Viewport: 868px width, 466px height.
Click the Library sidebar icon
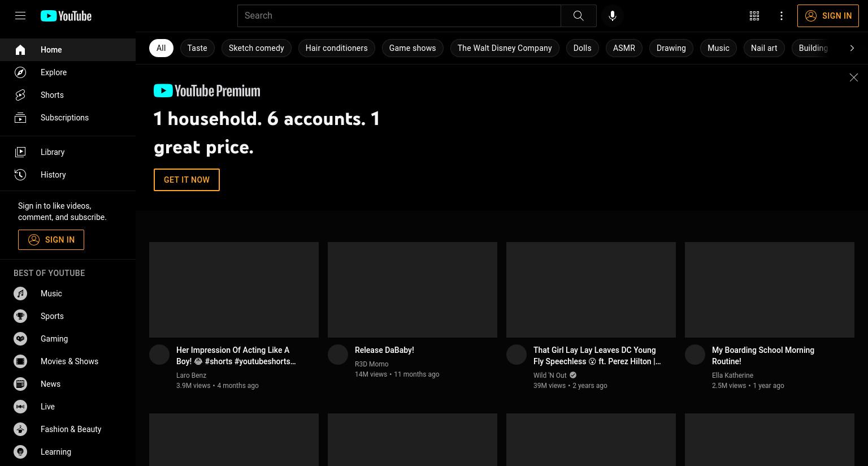point(20,152)
